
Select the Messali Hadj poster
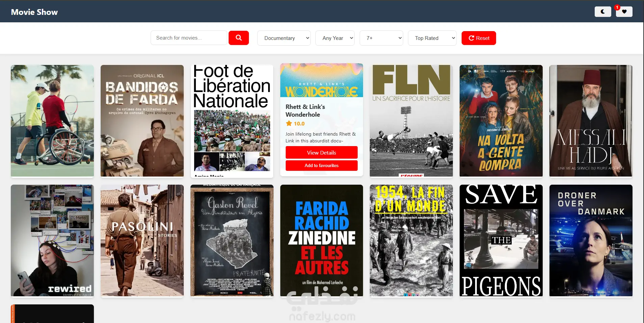tap(591, 121)
